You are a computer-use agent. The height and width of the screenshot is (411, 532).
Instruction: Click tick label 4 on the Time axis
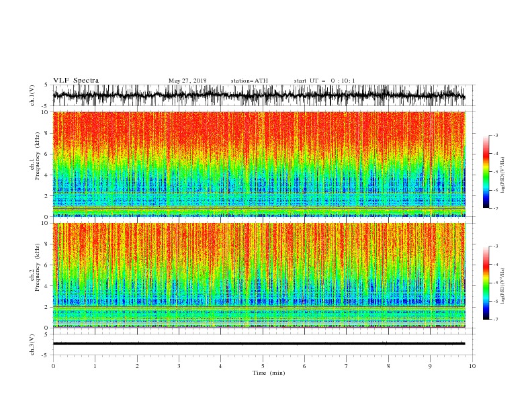point(220,366)
